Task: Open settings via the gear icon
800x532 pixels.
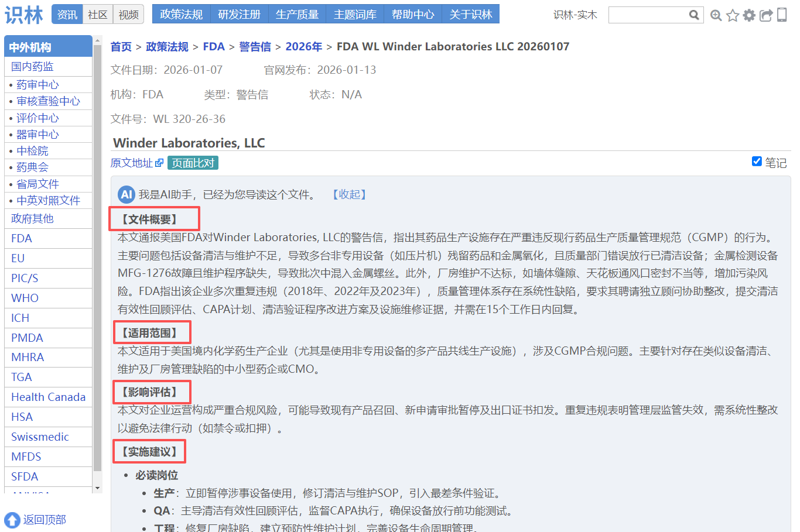Action: (749, 15)
